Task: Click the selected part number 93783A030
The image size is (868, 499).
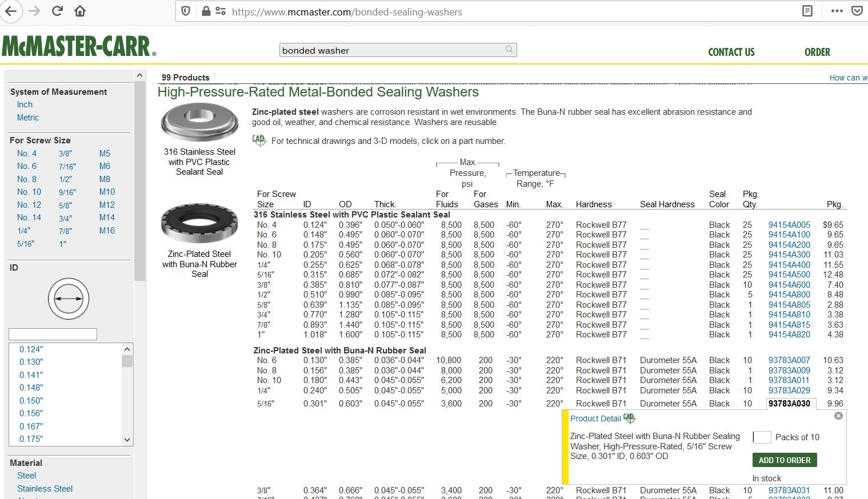Action: 789,404
